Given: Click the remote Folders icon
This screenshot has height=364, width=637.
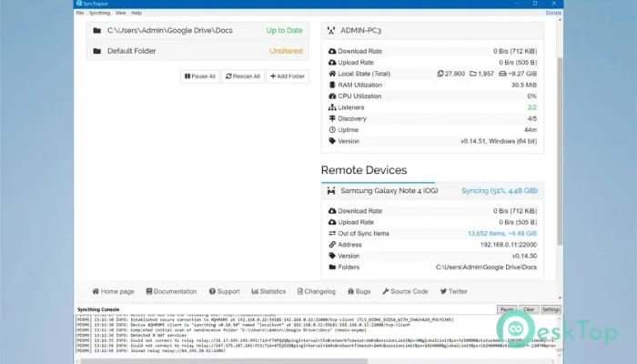Looking at the screenshot, I should (x=332, y=268).
